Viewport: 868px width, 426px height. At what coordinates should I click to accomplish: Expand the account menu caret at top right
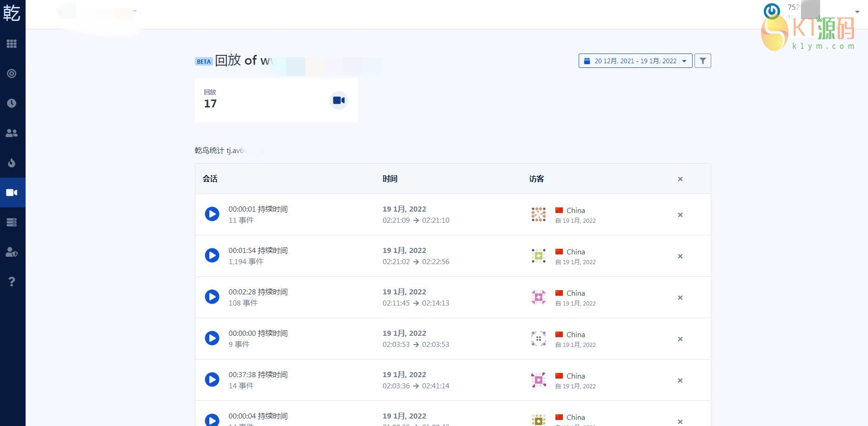(x=857, y=12)
